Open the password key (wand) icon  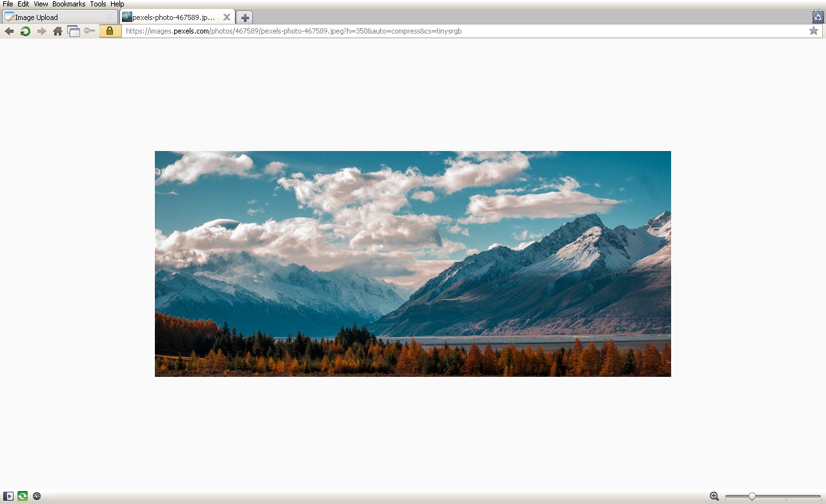click(x=90, y=31)
